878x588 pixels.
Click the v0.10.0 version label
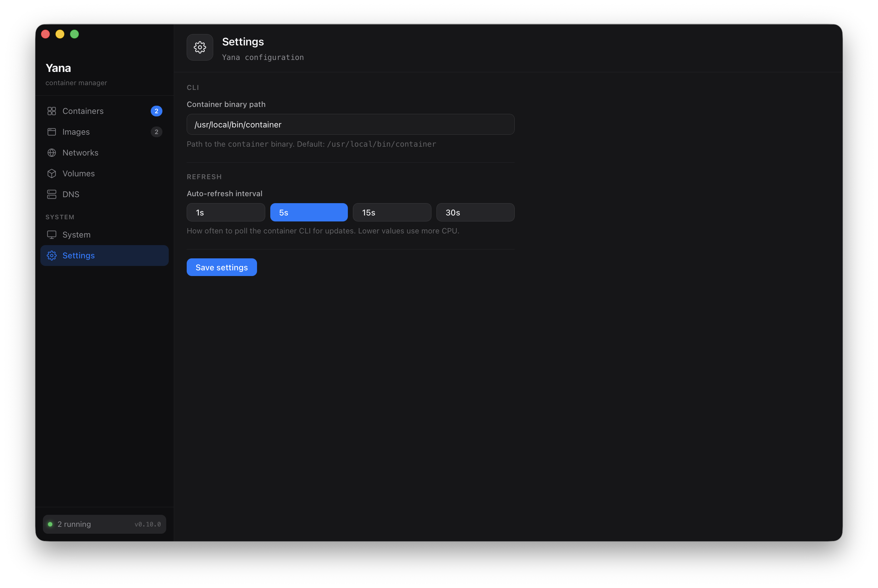tap(148, 524)
